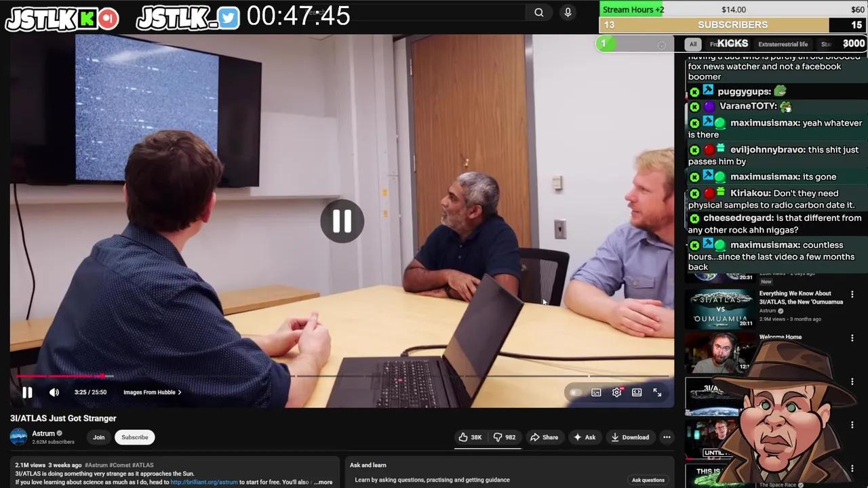Share the 3I/ATLAS video
This screenshot has height=488, width=868.
(544, 437)
